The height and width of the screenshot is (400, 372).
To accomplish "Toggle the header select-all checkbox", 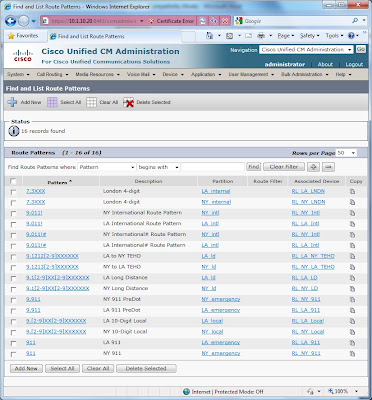I will (13, 181).
